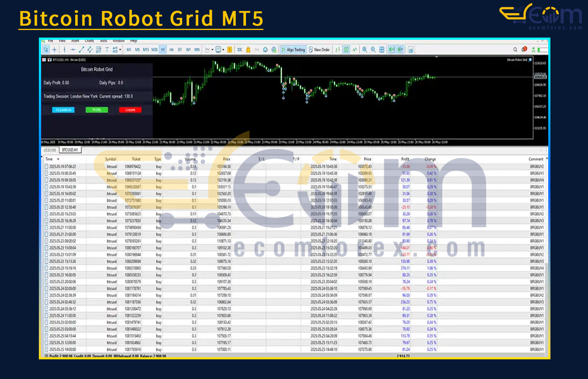Click the green globe signals icon
The width and height of the screenshot is (588, 379).
click(x=274, y=50)
